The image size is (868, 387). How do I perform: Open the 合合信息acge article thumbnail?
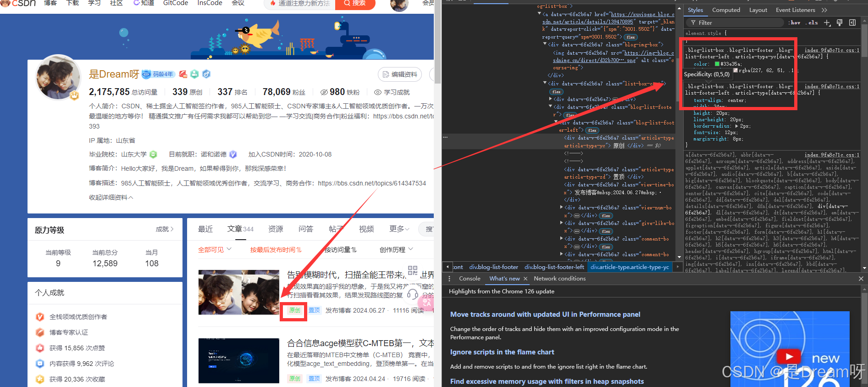(239, 361)
